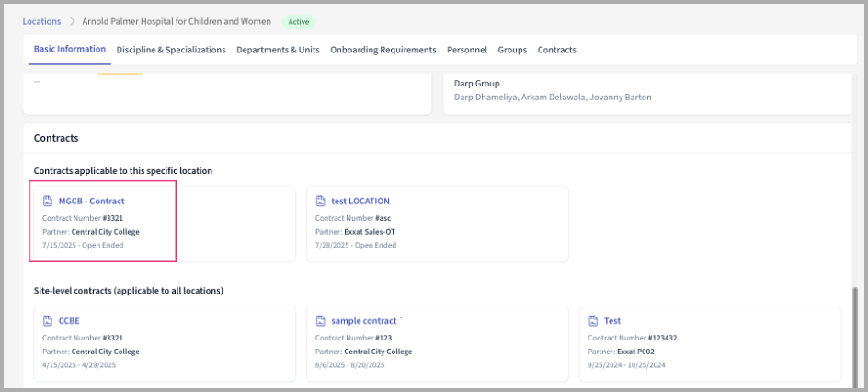Switch to Discipline & Specializations tab
Screen dimensions: 868x392
click(x=171, y=50)
